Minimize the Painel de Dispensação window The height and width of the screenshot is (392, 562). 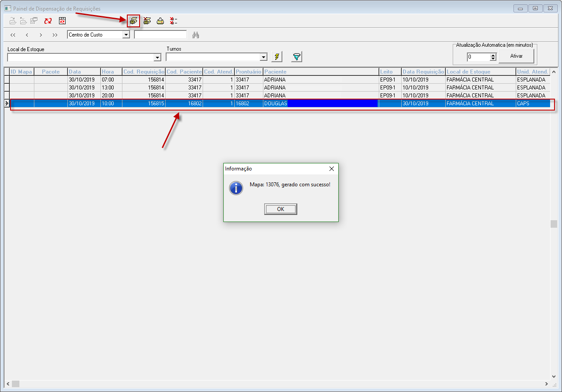[520, 8]
